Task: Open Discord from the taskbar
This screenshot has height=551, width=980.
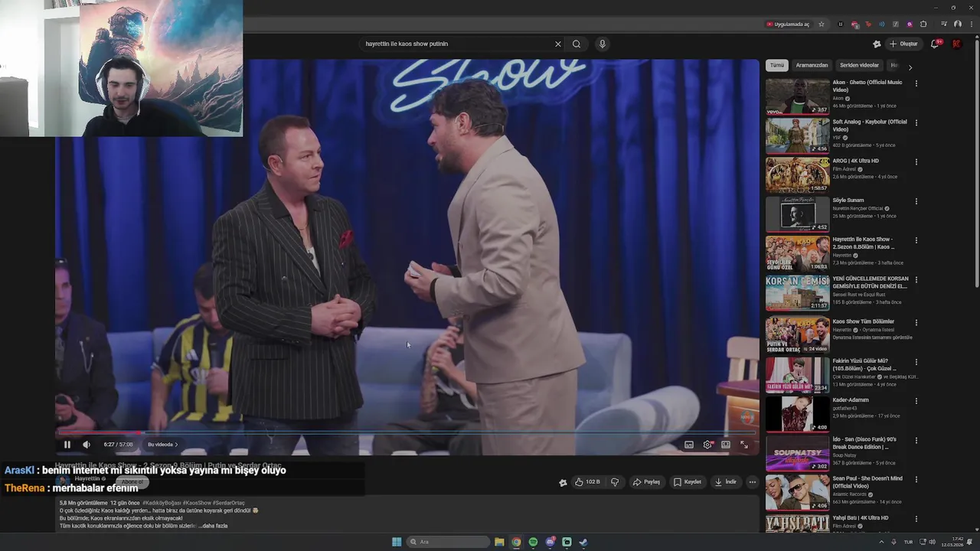Action: tap(550, 542)
